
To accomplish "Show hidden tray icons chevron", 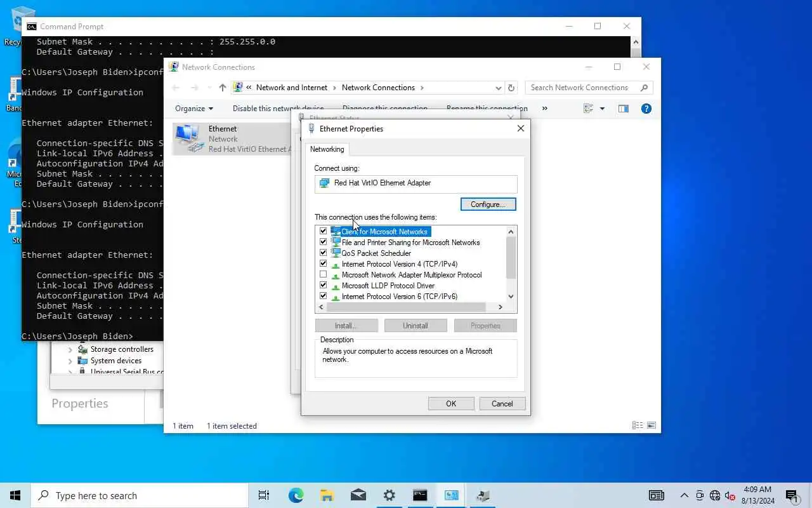I will (x=684, y=495).
